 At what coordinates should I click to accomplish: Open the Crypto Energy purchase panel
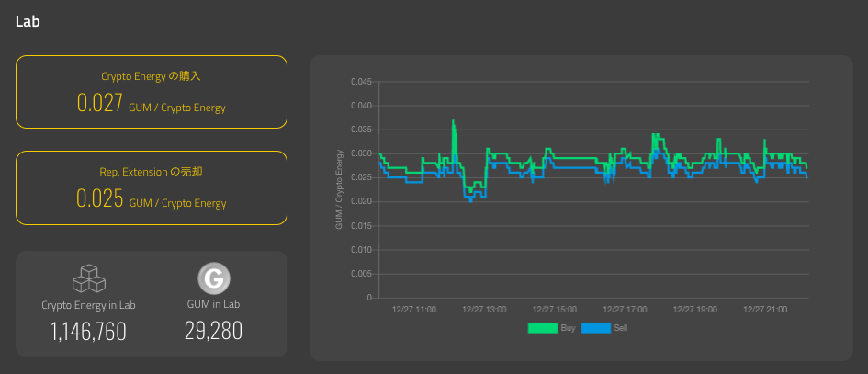click(x=152, y=92)
